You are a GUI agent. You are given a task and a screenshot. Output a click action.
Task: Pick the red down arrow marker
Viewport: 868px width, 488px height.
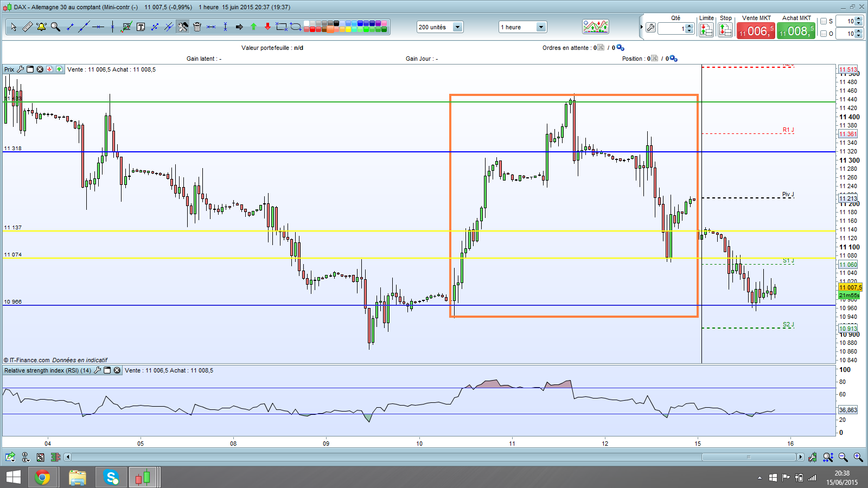267,27
